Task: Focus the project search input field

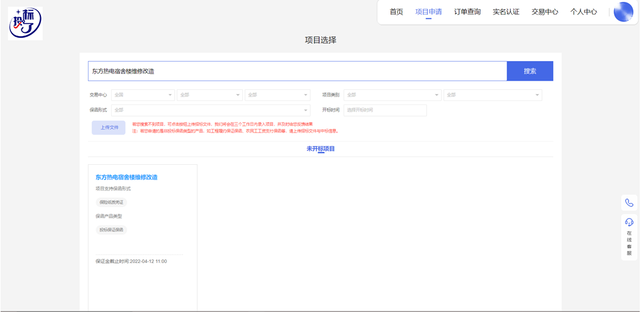Action: (x=297, y=71)
